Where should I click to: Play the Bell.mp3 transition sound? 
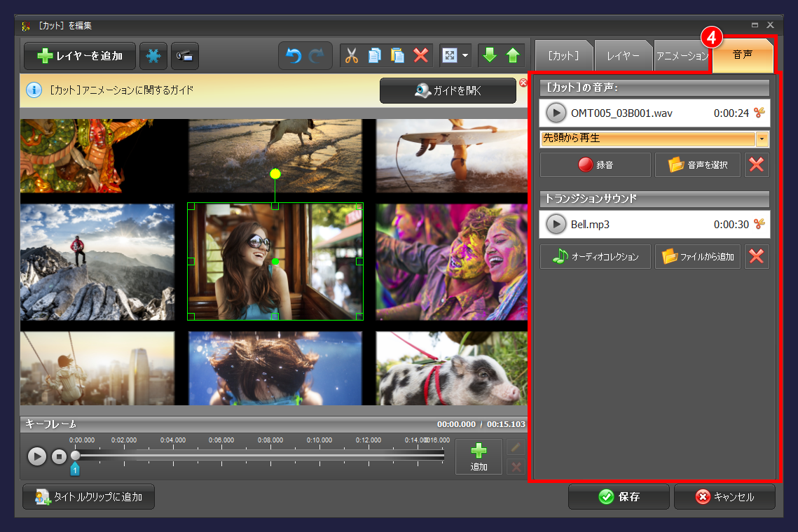click(556, 224)
